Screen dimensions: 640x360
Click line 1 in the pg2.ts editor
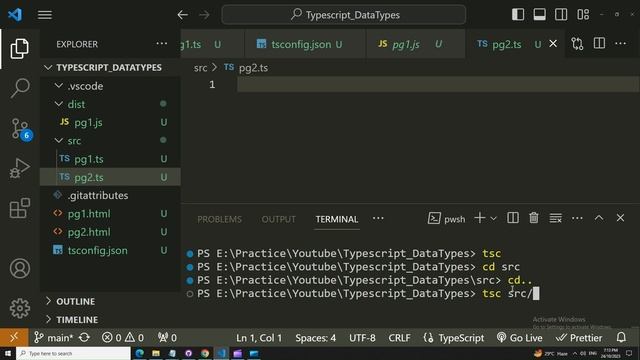pyautogui.click(x=438, y=84)
